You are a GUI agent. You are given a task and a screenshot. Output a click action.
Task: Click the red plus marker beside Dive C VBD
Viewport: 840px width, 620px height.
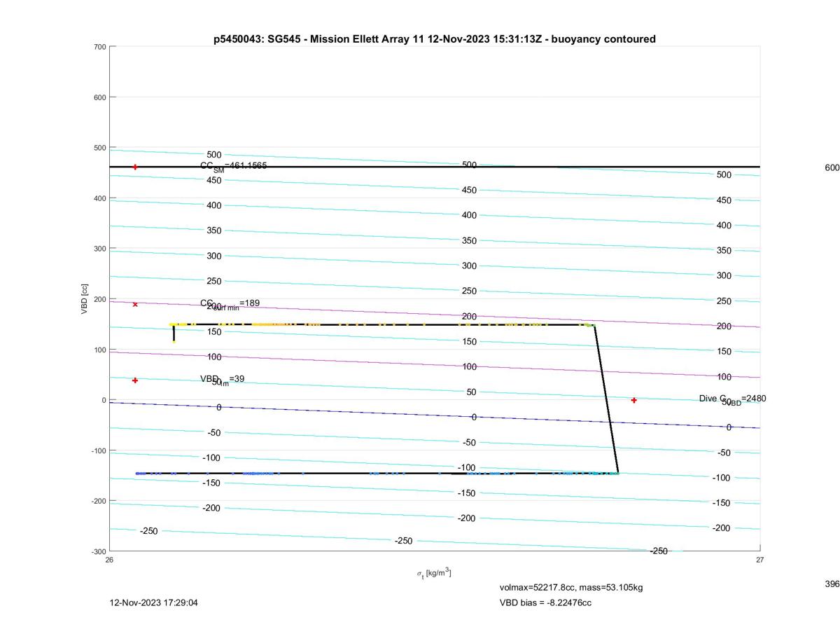pyautogui.click(x=634, y=400)
